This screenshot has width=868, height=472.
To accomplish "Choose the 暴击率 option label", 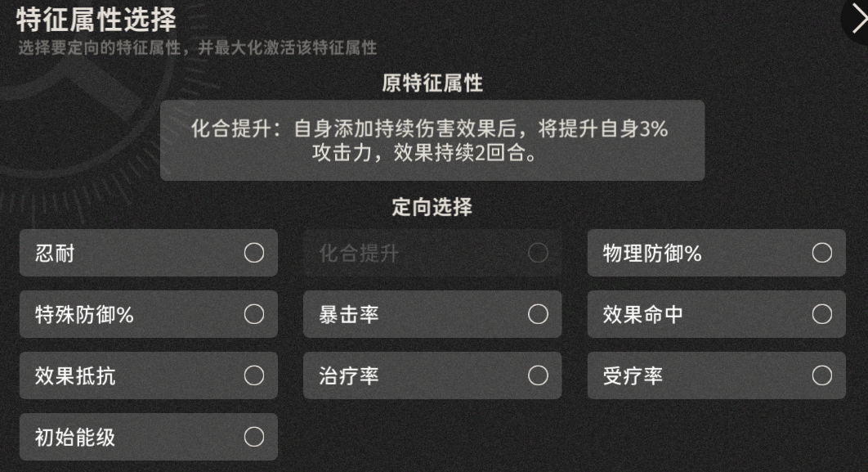I will pyautogui.click(x=349, y=315).
